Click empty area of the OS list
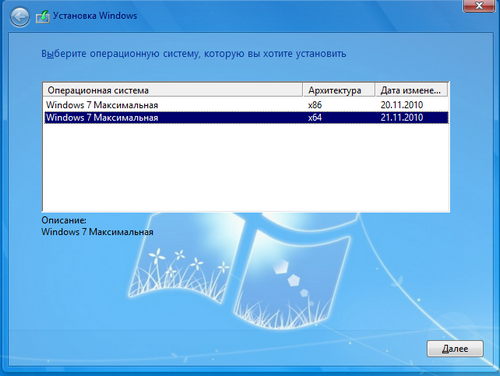The image size is (500, 376). [x=246, y=167]
